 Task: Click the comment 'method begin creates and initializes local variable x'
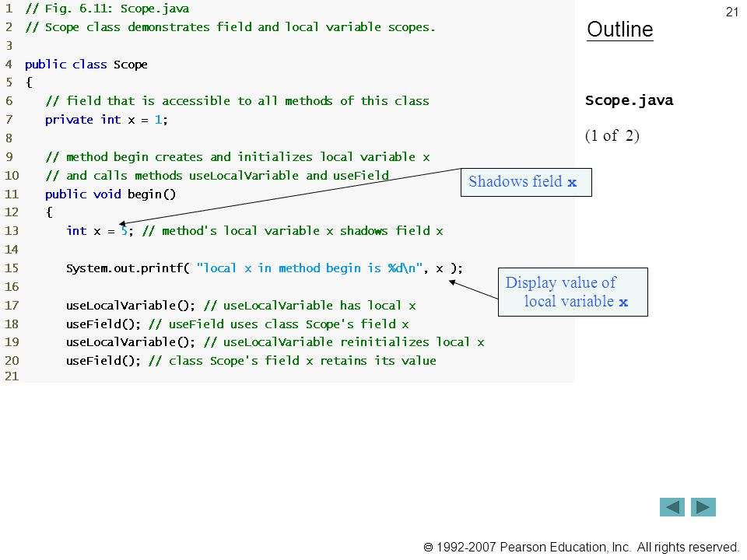tap(238, 157)
